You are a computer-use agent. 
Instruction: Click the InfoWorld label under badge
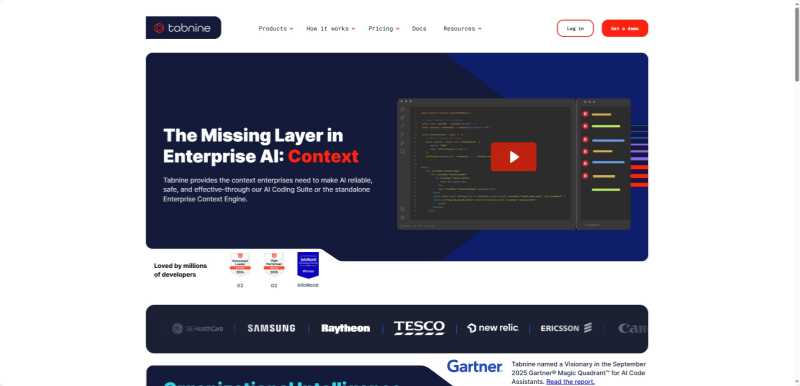pyautogui.click(x=308, y=285)
